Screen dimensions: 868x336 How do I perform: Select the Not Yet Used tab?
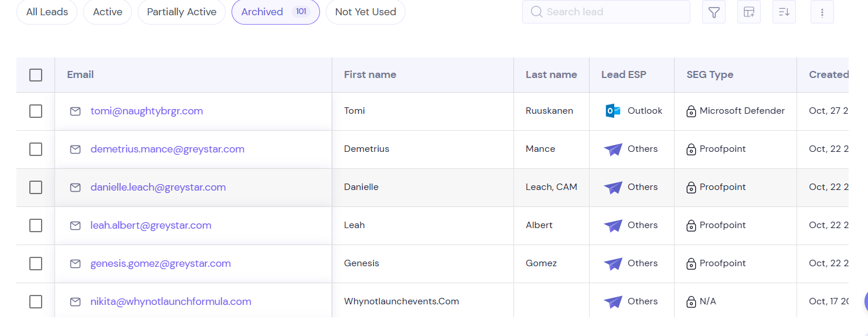tap(365, 12)
